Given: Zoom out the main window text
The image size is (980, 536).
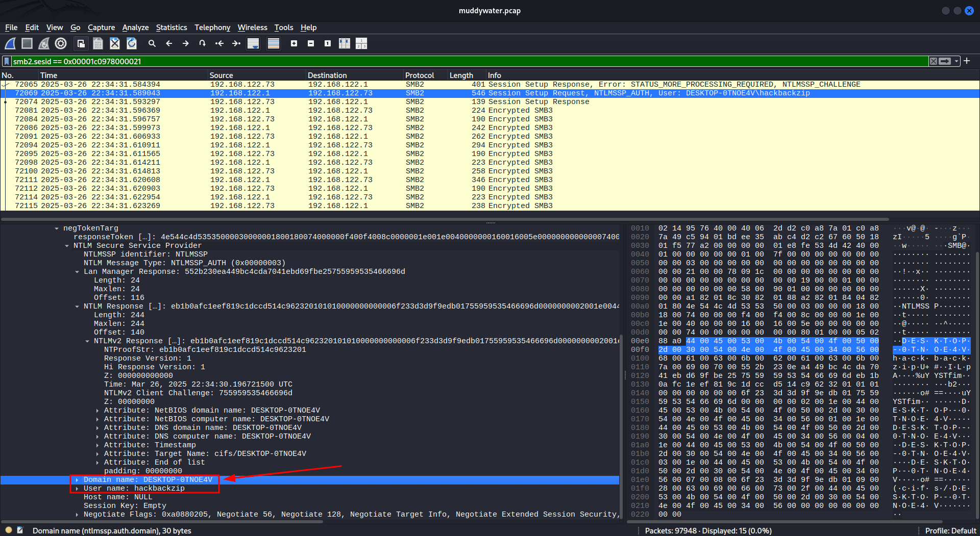Looking at the screenshot, I should pyautogui.click(x=311, y=43).
